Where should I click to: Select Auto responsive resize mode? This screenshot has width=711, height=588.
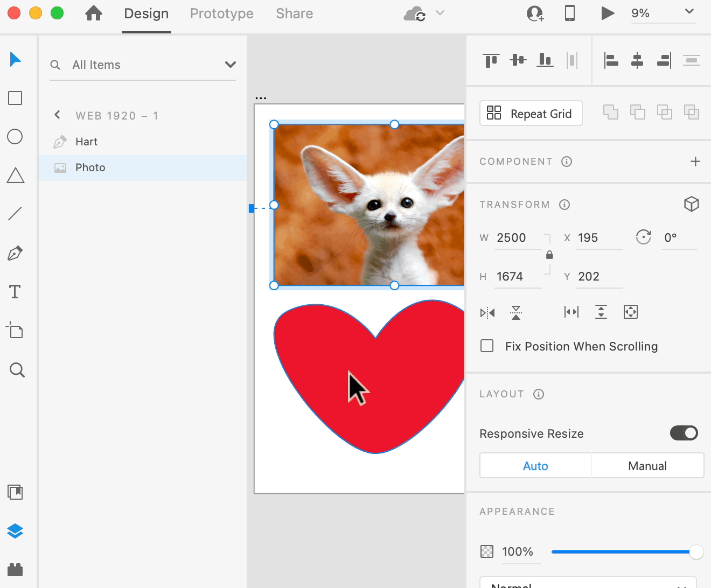(535, 466)
